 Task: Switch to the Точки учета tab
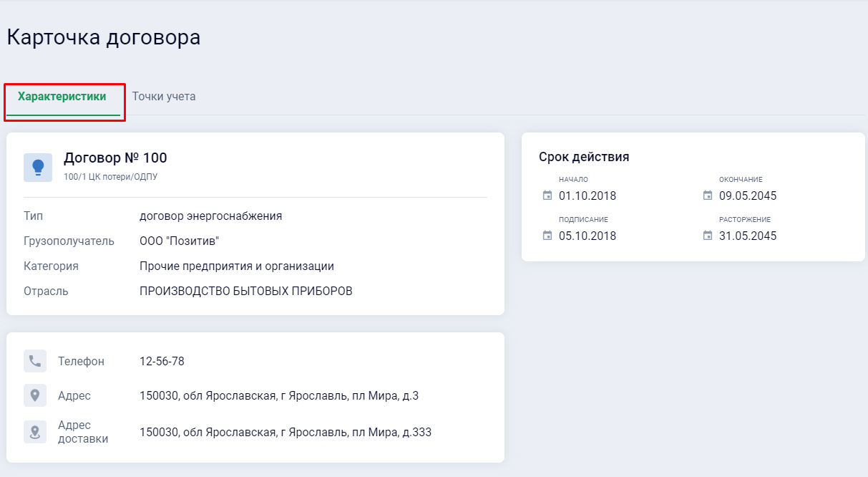pos(164,97)
